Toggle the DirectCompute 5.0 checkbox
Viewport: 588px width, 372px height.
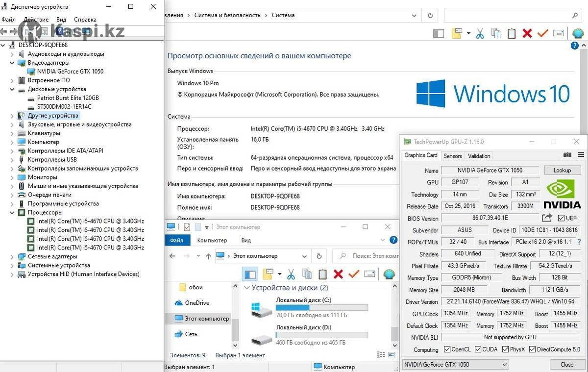pyautogui.click(x=533, y=349)
